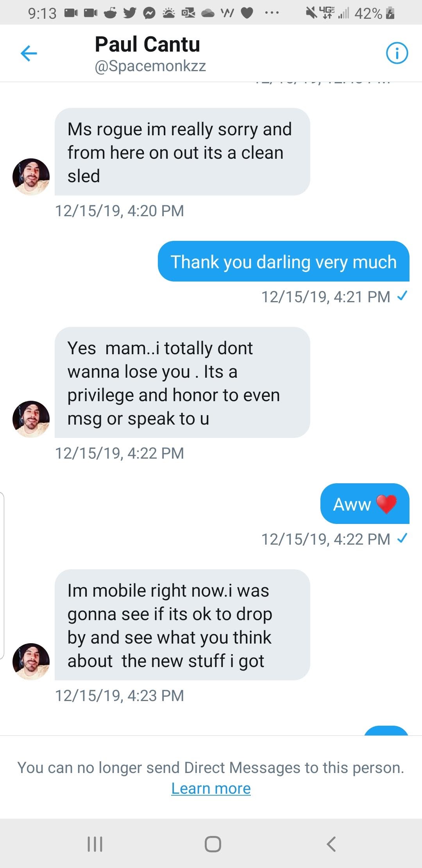
Task: Tap the battery icon in status bar
Action: click(x=390, y=13)
